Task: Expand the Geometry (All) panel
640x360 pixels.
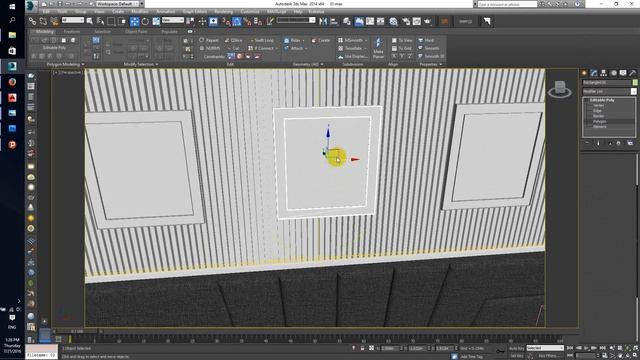Action: click(x=308, y=64)
